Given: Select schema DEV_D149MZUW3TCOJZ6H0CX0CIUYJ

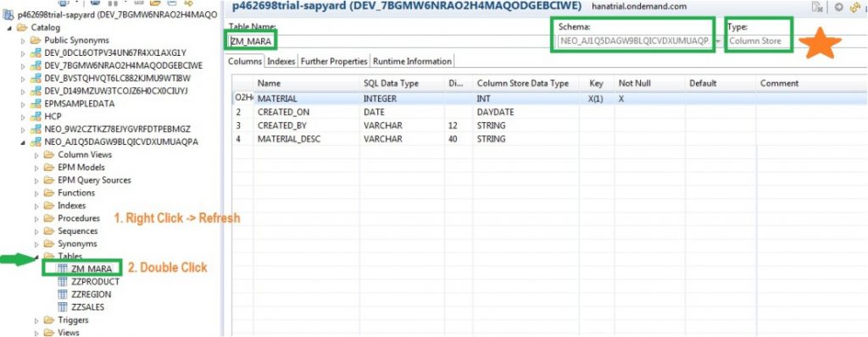Looking at the screenshot, I should pyautogui.click(x=116, y=91).
